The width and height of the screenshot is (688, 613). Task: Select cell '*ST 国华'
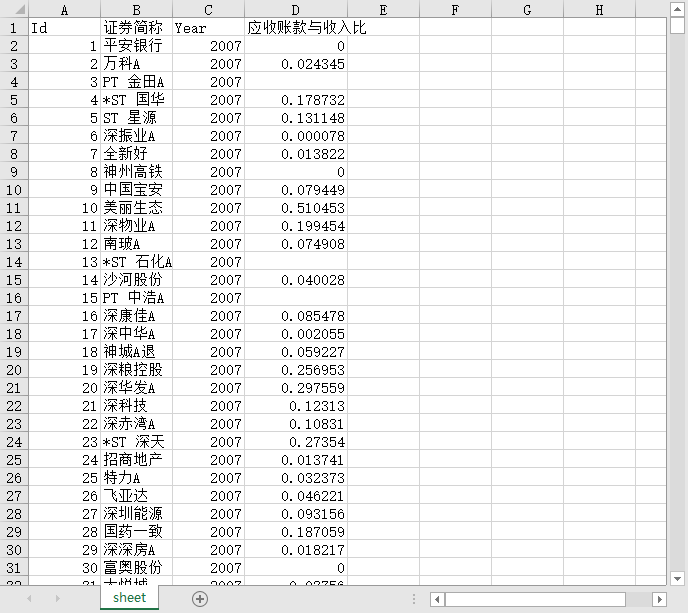click(136, 100)
